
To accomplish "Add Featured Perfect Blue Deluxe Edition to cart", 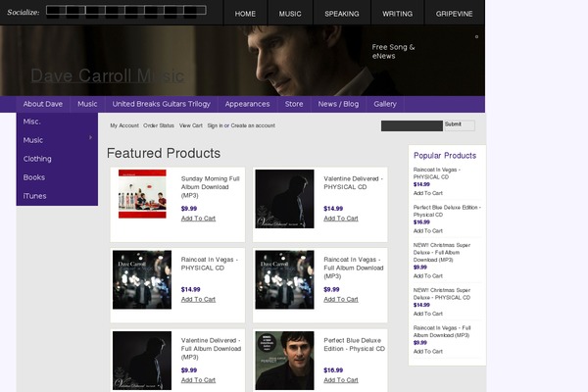I will tap(341, 380).
